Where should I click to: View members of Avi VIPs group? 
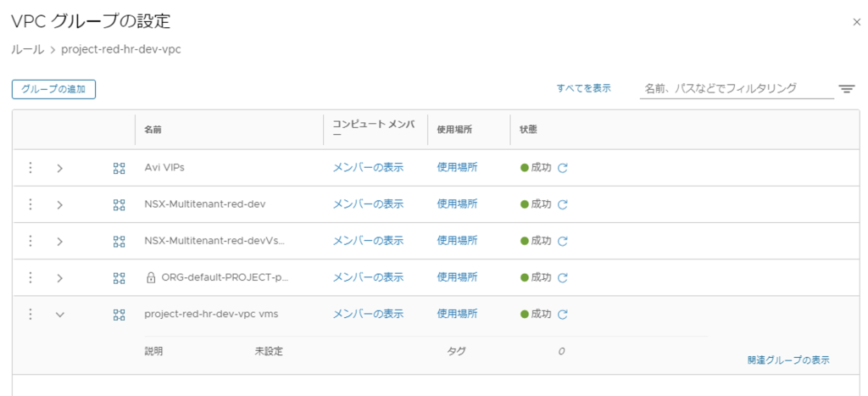click(368, 168)
